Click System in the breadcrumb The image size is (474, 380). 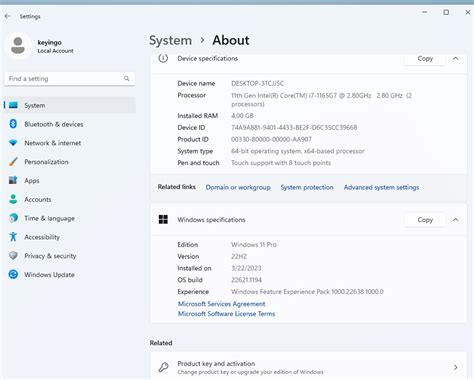(170, 40)
